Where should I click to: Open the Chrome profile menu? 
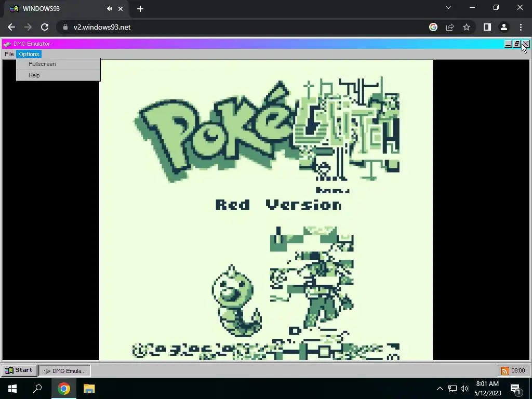[504, 27]
